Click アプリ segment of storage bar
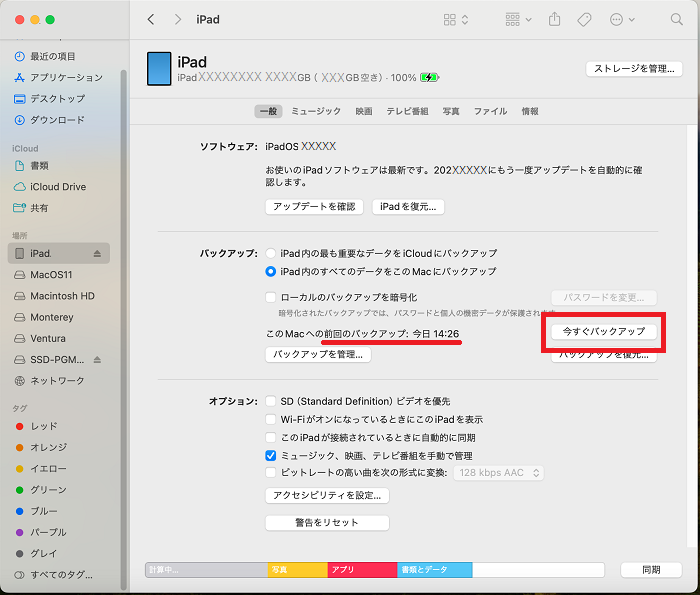The height and width of the screenshot is (595, 700). (362, 570)
